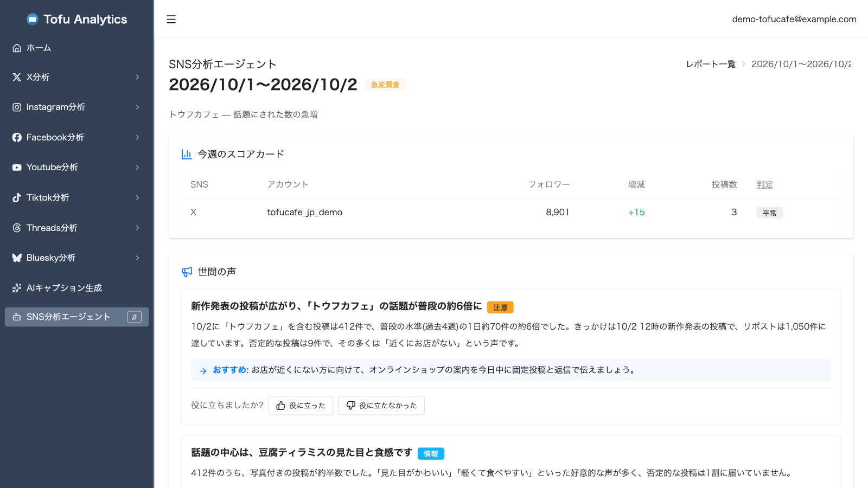Expand the X分析 submenu chevron
The image size is (868, 488).
click(137, 77)
